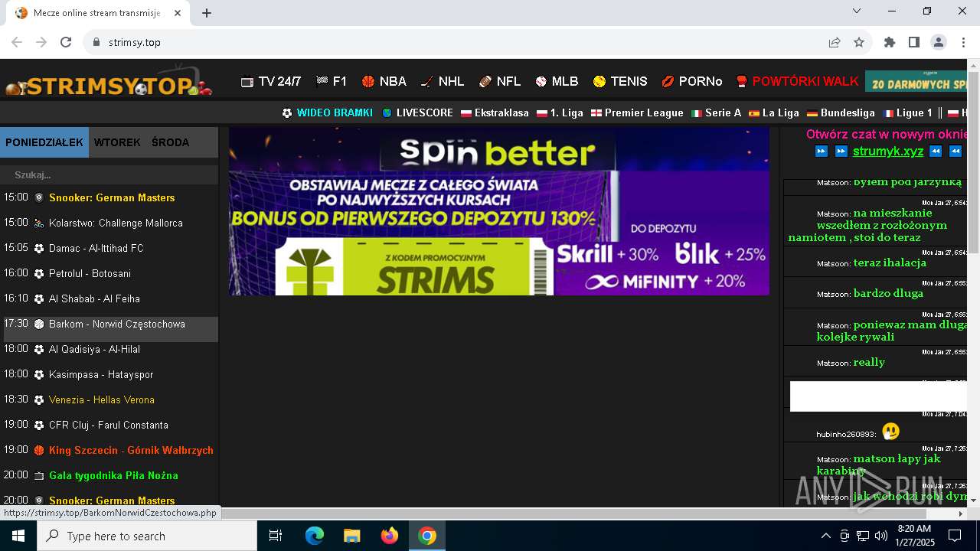Image resolution: width=980 pixels, height=551 pixels.
Task: Select the PONIEDZIAŁEK day tab
Action: point(44,142)
